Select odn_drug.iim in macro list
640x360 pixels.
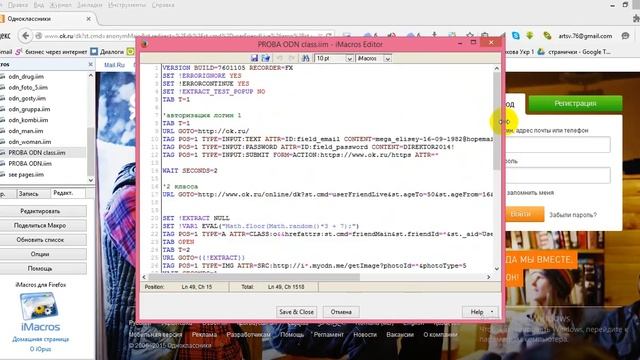(26, 76)
